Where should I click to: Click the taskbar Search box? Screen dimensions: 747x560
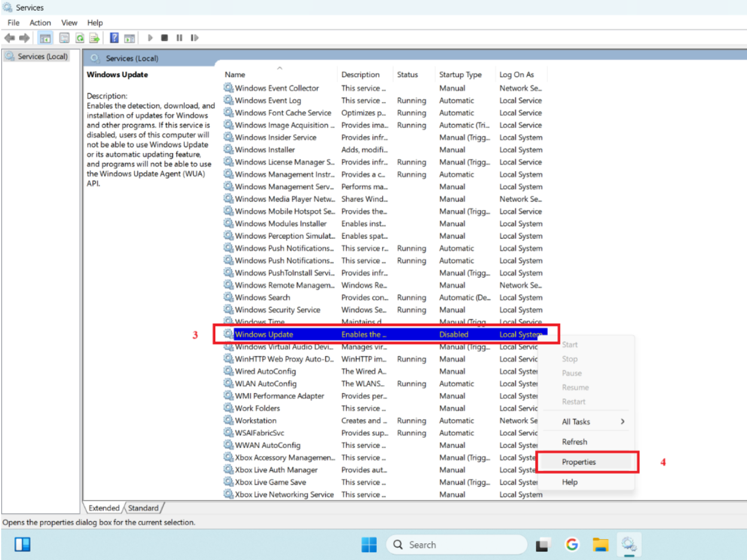click(456, 544)
